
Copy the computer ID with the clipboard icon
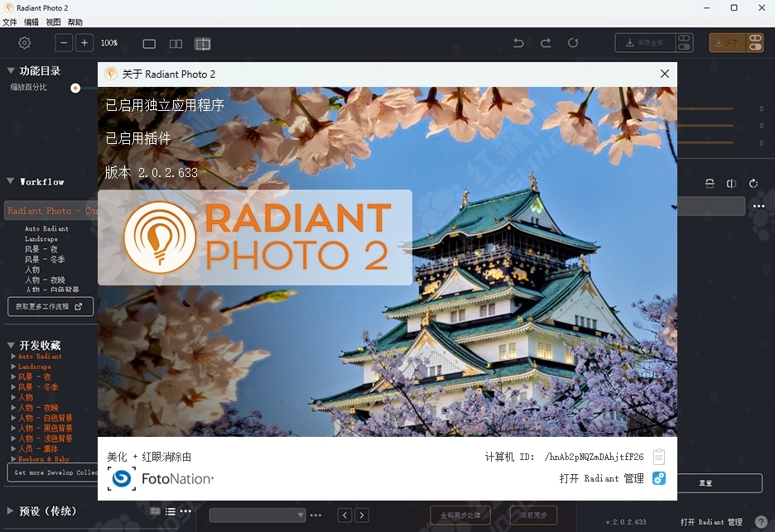[659, 457]
